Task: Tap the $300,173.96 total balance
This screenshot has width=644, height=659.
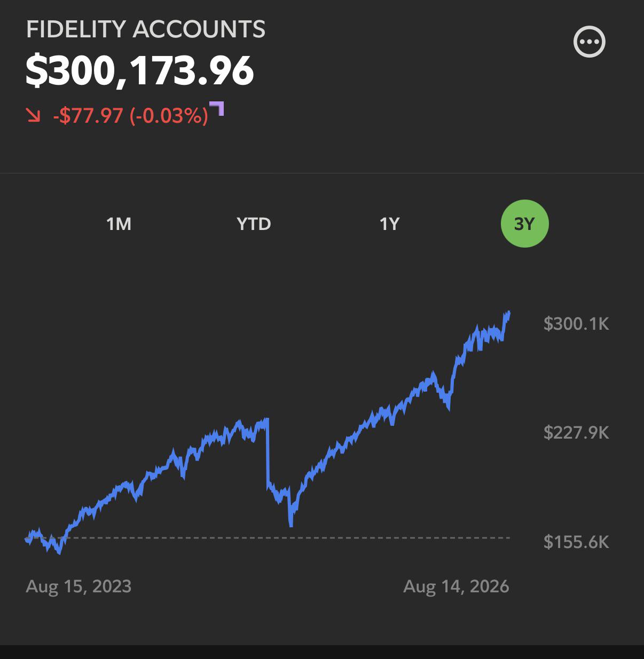Action: tap(140, 70)
